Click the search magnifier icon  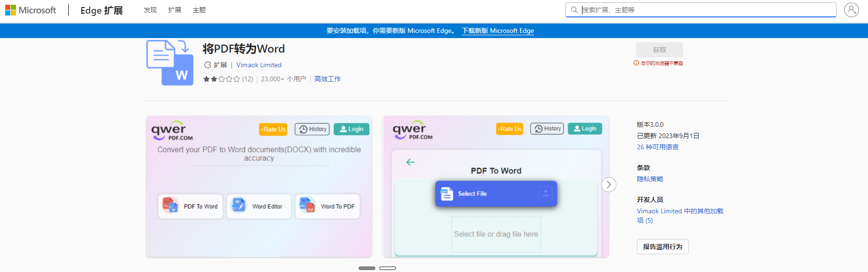(x=574, y=10)
